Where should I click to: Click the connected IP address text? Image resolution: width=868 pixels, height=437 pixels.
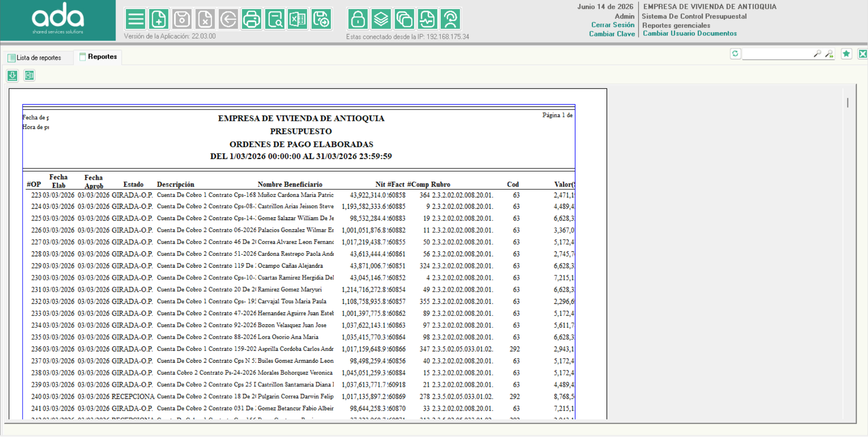pos(407,37)
